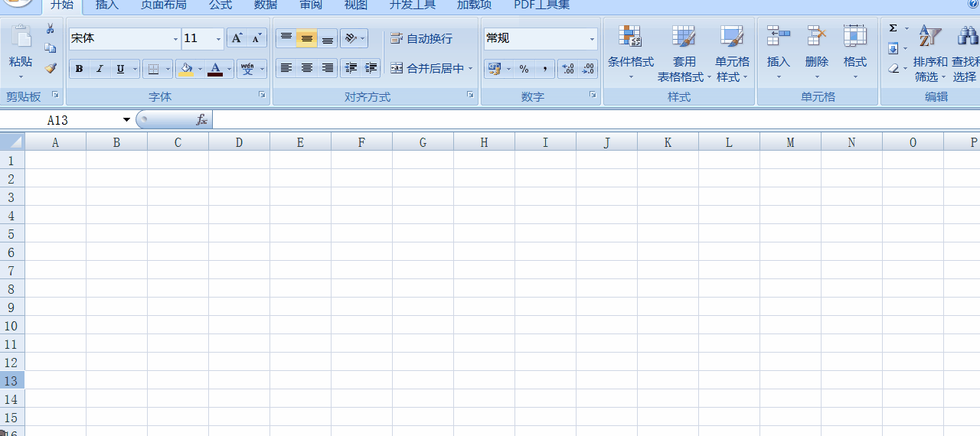Open the Name Box dropdown arrow
This screenshot has width=980, height=436.
click(126, 120)
